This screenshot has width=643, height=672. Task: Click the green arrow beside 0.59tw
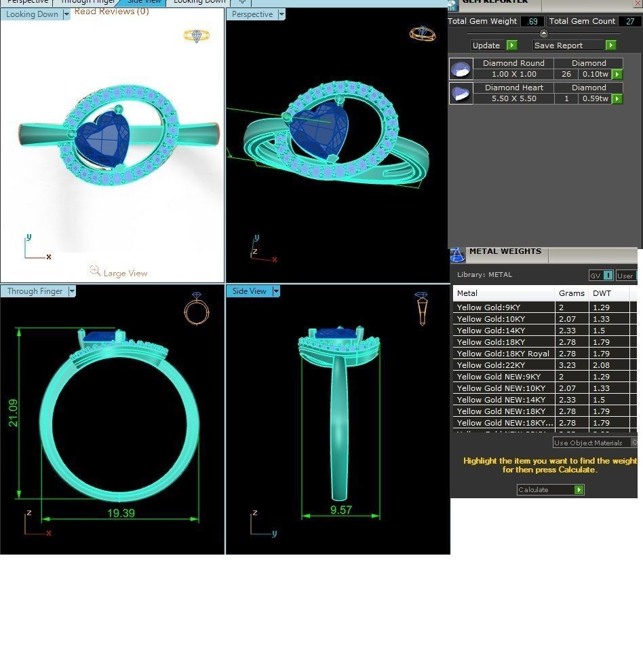pos(617,98)
